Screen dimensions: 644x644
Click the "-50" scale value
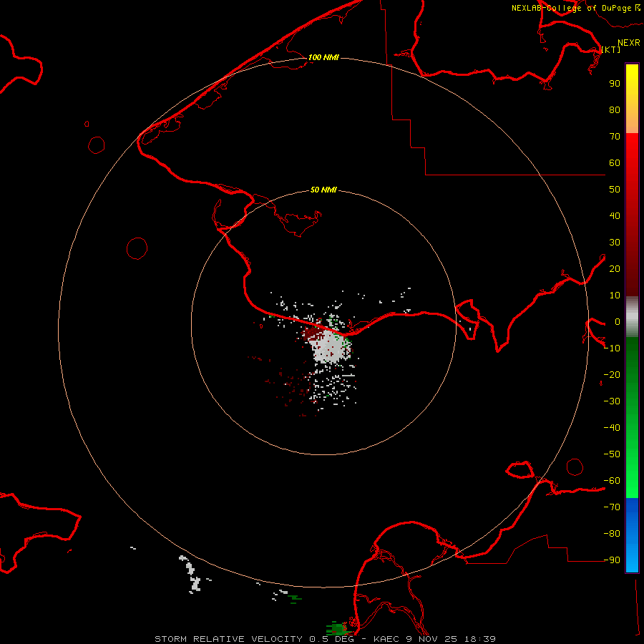[x=612, y=454]
